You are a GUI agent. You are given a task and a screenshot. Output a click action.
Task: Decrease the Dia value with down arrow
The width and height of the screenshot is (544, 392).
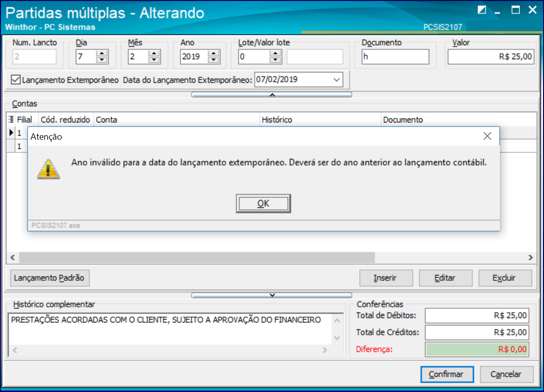point(101,60)
